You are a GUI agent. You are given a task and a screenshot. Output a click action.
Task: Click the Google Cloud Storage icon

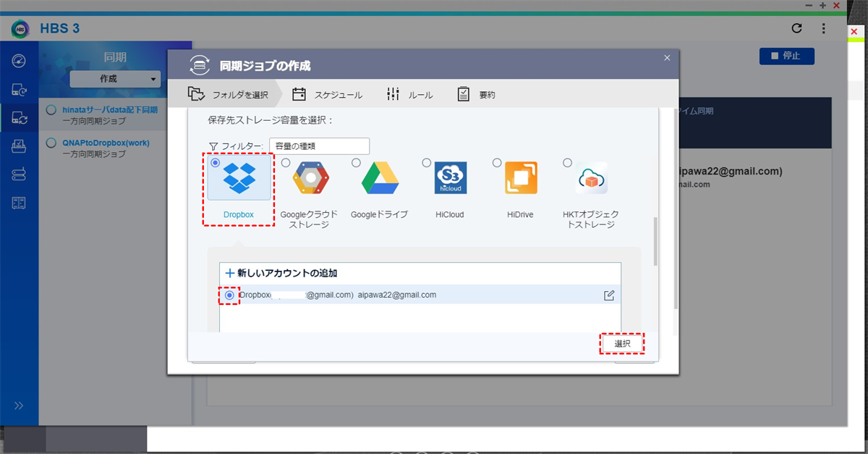pos(310,178)
